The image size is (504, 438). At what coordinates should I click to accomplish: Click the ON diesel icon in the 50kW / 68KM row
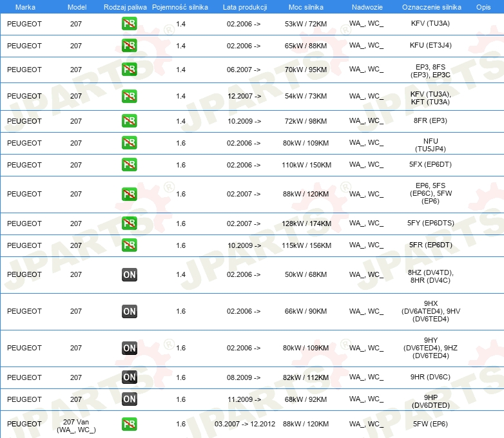[x=129, y=275]
